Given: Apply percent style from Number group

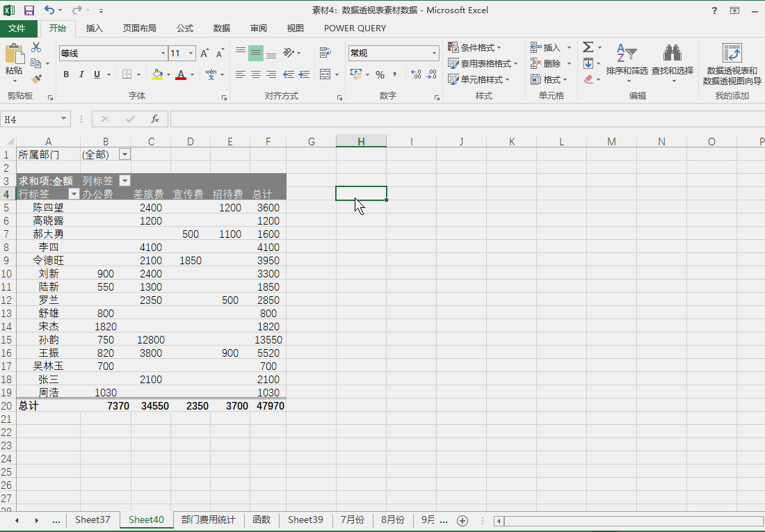Looking at the screenshot, I should tap(380, 74).
